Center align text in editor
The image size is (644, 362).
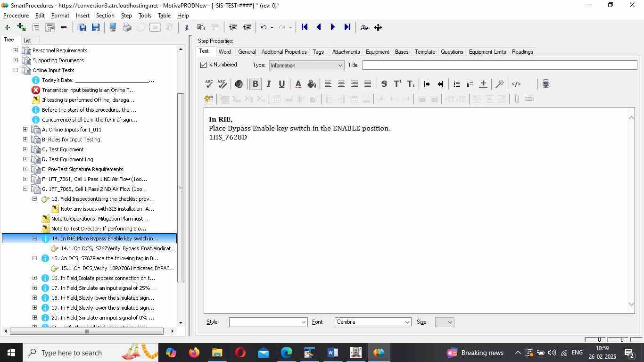341,84
